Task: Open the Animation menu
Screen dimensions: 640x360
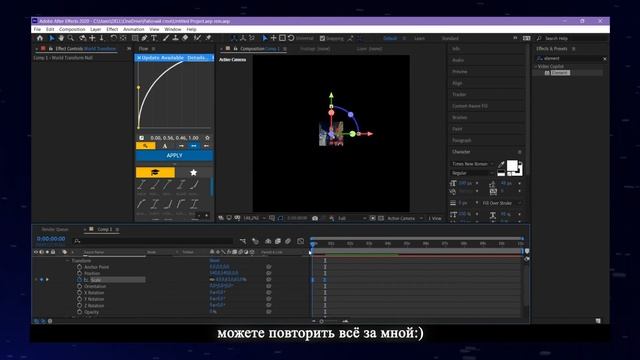Action: [133, 29]
